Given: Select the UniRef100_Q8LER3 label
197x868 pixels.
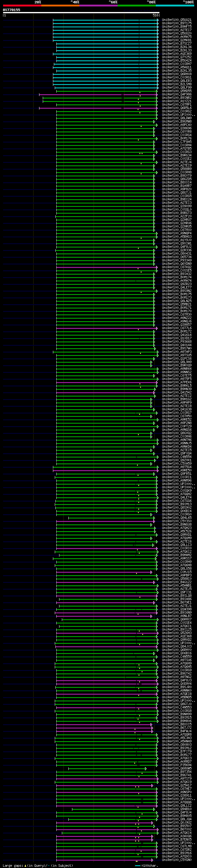Looking at the screenshot, I should (x=177, y=81).
